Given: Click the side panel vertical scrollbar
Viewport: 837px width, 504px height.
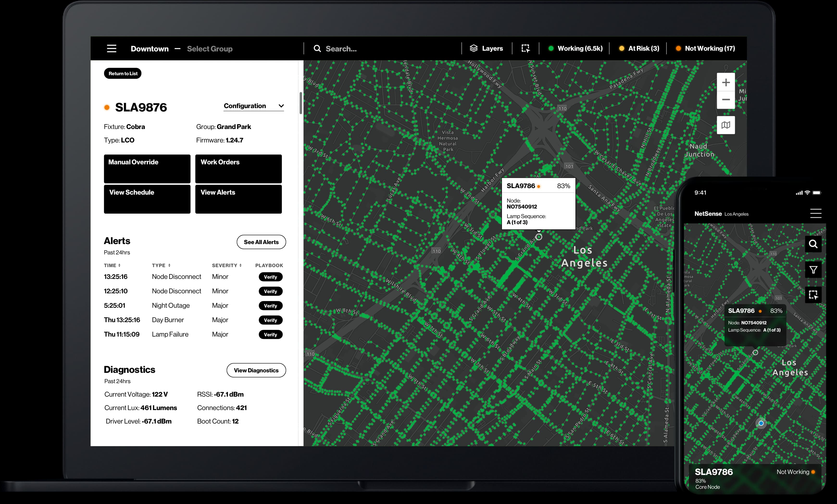Looking at the screenshot, I should point(301,103).
